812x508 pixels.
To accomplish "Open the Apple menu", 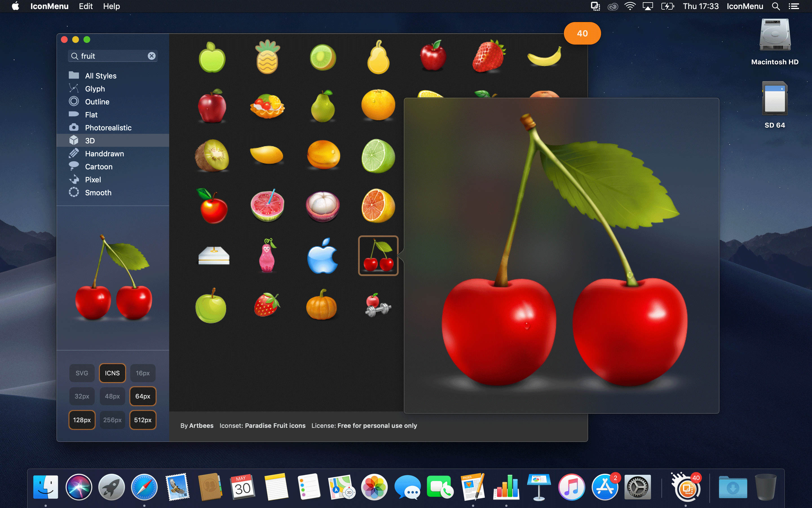I will click(x=15, y=6).
